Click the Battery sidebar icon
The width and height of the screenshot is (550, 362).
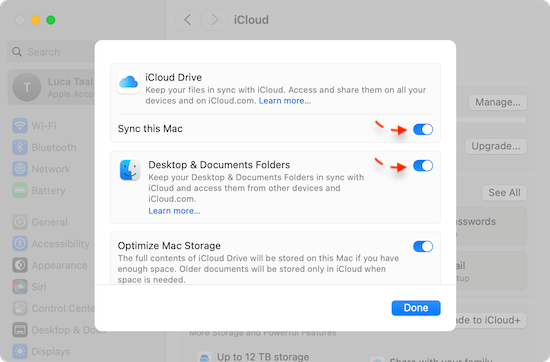(x=20, y=190)
